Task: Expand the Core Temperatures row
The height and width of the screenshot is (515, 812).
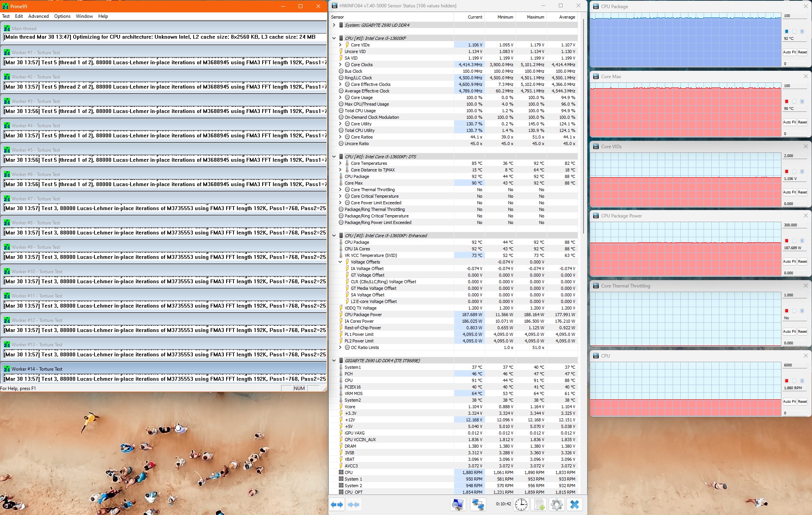Action: click(340, 163)
